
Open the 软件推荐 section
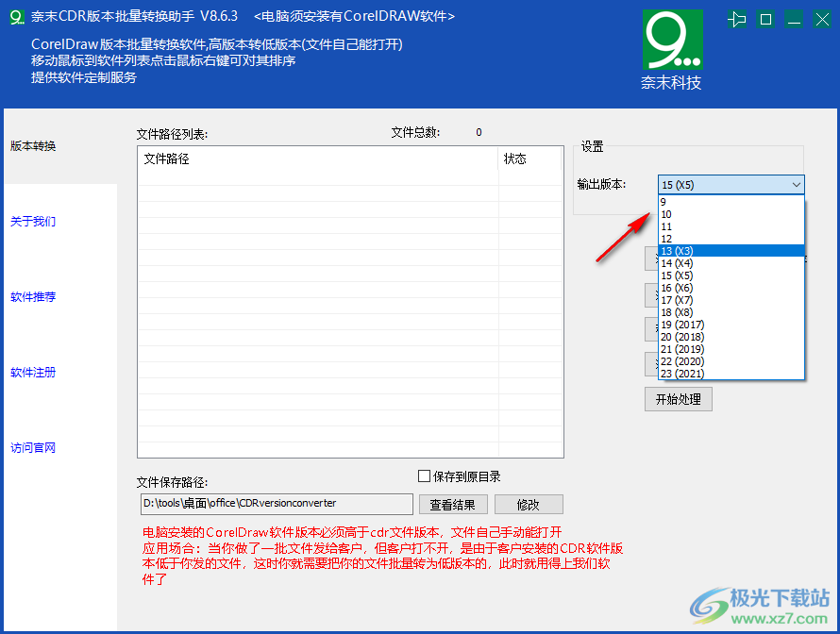(32, 297)
